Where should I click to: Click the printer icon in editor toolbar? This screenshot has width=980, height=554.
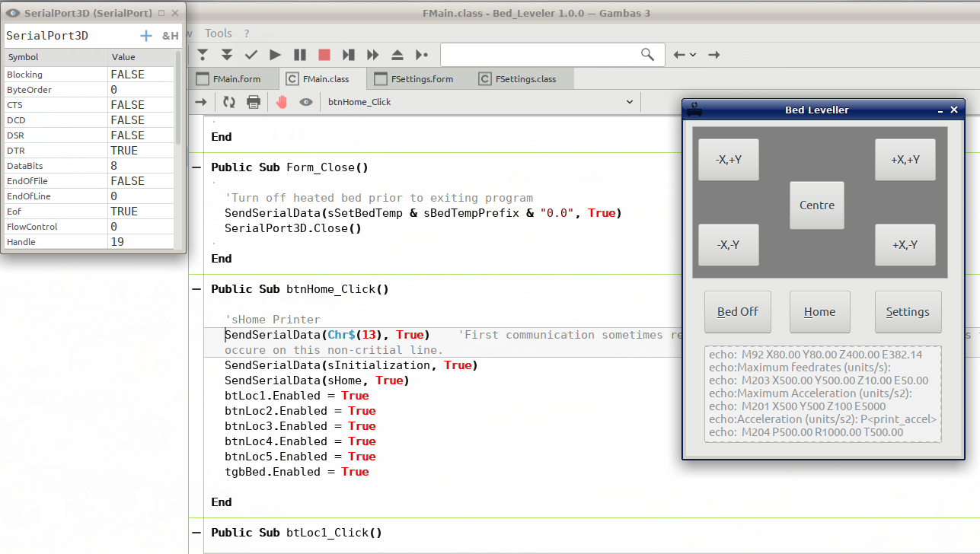[x=254, y=102]
